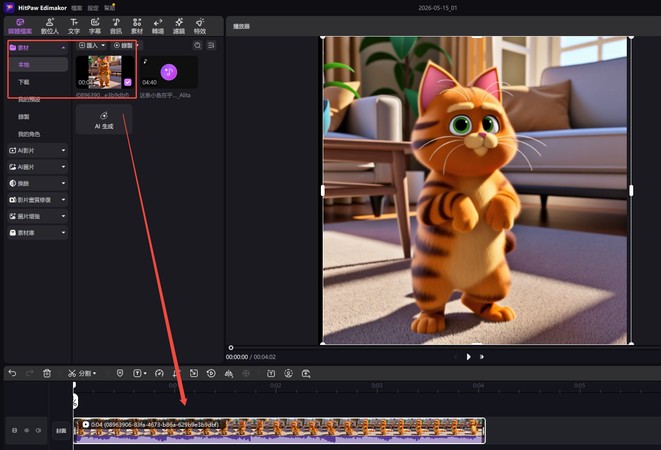Expand the 影片畫質修復 video enhancer section
The image size is (661, 450).
pos(38,200)
